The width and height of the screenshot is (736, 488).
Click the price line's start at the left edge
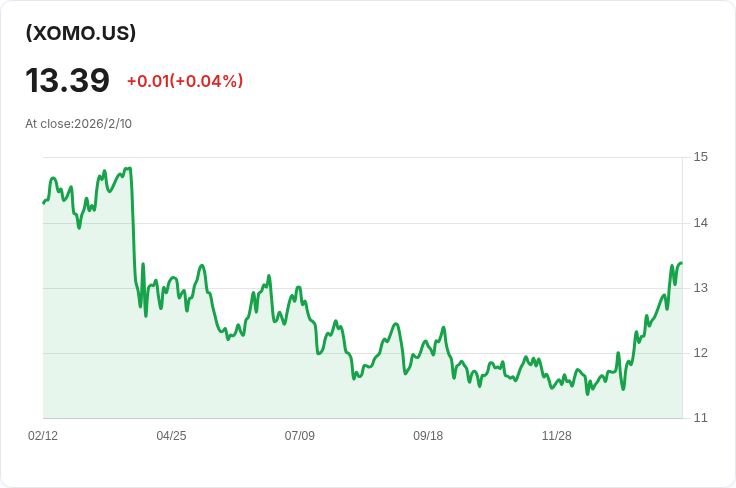click(44, 203)
